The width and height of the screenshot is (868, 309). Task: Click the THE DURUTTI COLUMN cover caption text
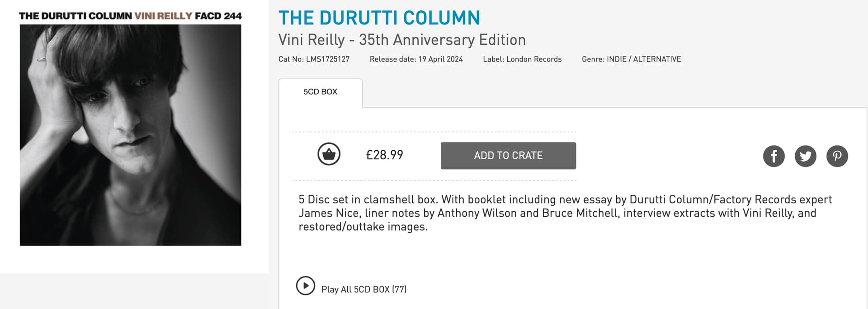tap(75, 16)
